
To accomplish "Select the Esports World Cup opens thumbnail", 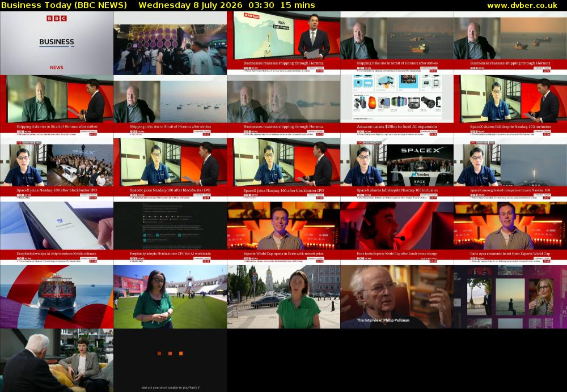I will tap(283, 233).
